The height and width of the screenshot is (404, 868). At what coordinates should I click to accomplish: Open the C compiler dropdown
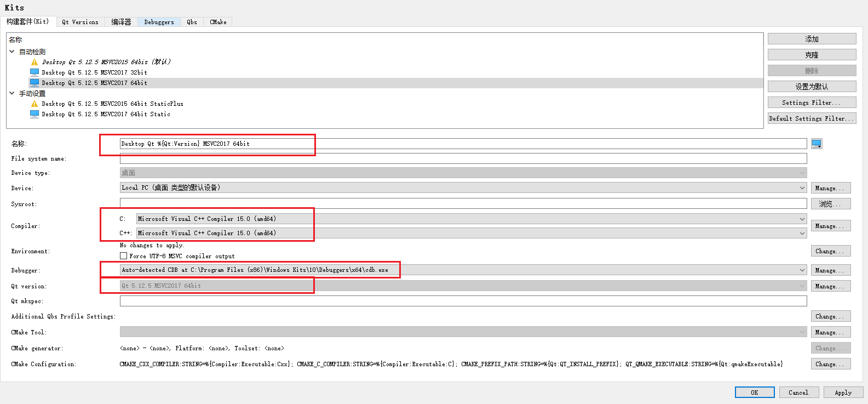(472, 219)
